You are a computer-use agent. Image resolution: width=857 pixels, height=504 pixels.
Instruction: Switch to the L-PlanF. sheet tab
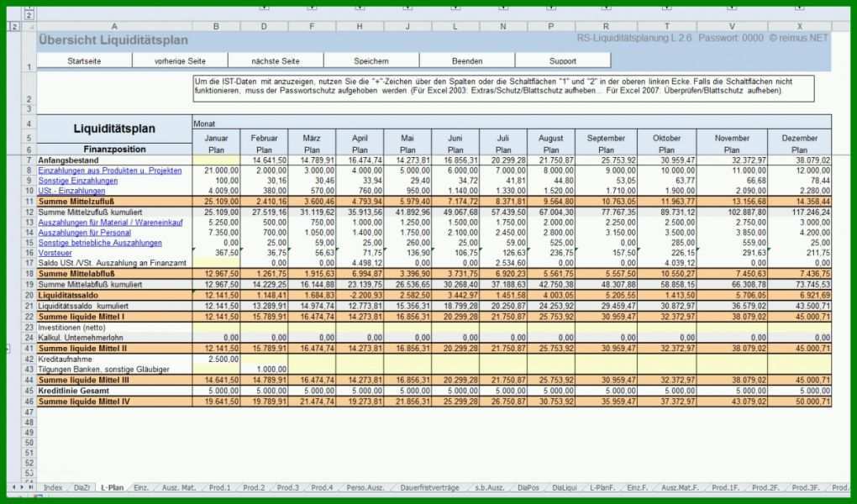tap(602, 487)
